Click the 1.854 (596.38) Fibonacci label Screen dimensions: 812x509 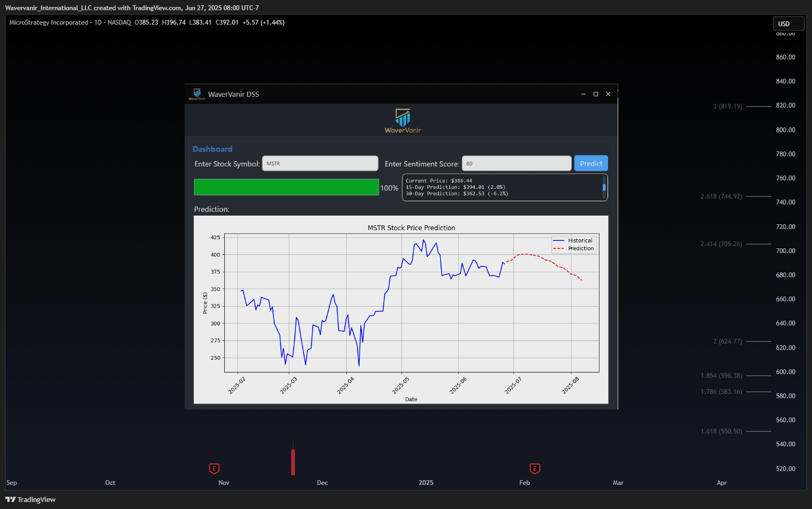(721, 376)
